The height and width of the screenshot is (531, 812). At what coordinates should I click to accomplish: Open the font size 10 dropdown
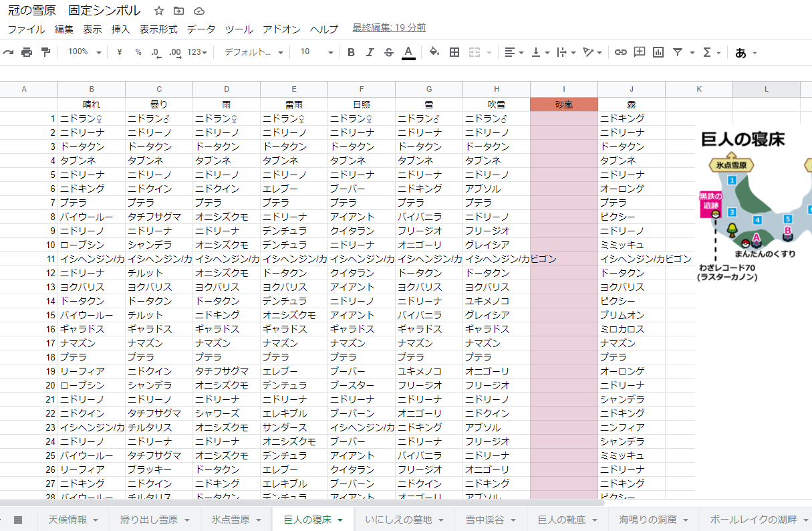(x=317, y=52)
